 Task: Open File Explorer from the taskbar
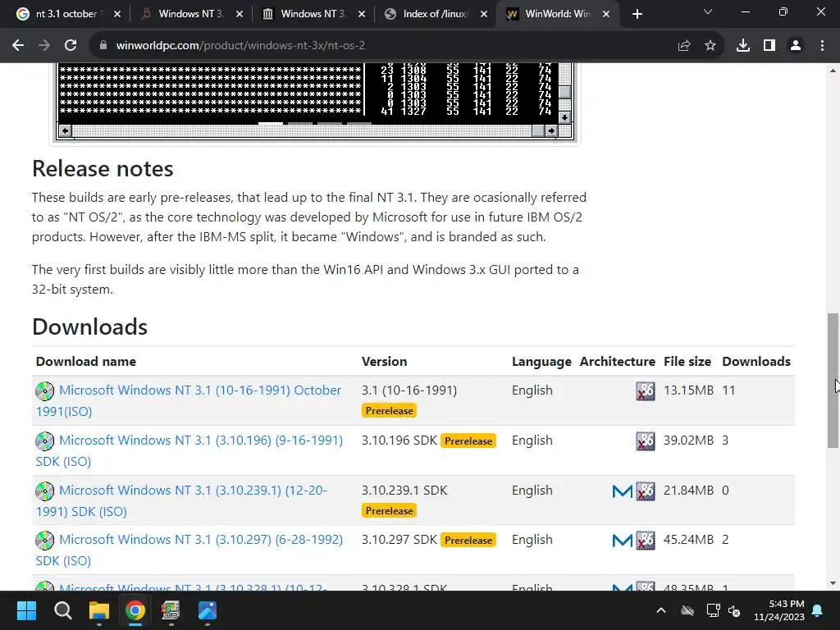[x=99, y=610]
